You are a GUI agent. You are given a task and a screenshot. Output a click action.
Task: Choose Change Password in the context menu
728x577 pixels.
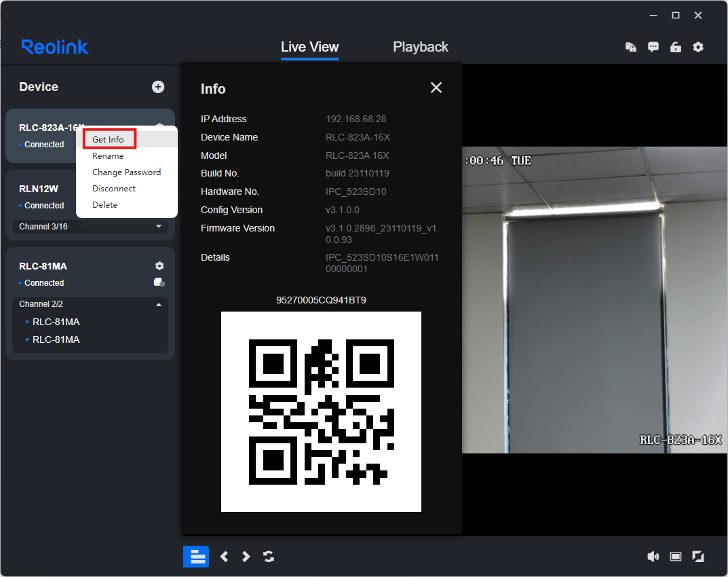126,172
